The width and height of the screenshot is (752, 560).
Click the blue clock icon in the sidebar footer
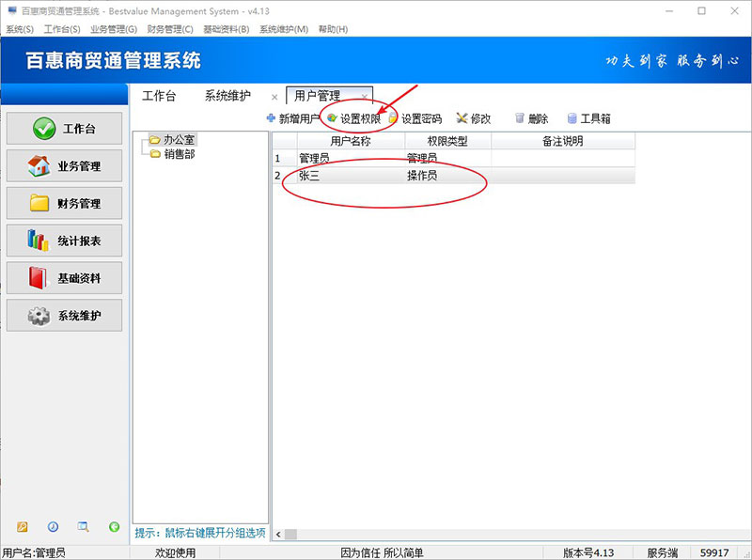click(53, 527)
